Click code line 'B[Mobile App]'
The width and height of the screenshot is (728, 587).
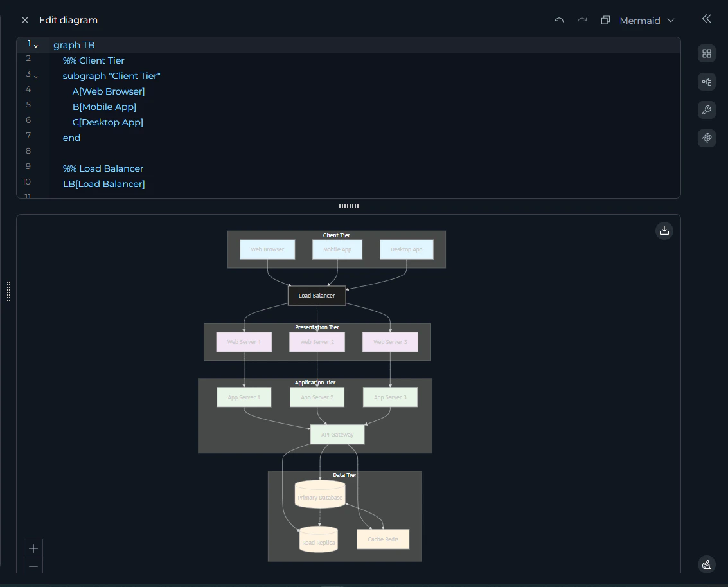coord(104,107)
